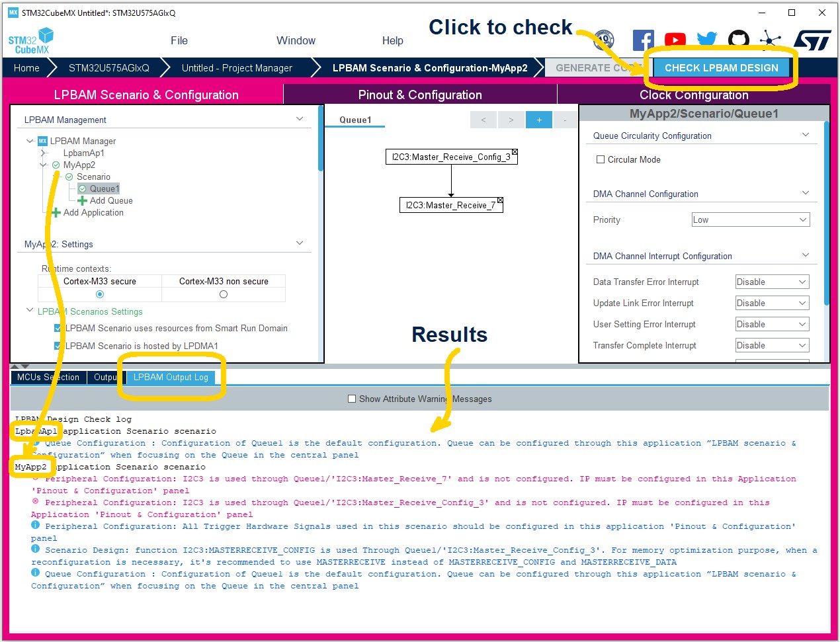This screenshot has width=840, height=642.
Task: Expand the LpbamAp1 tree node arrow
Action: pos(44,153)
